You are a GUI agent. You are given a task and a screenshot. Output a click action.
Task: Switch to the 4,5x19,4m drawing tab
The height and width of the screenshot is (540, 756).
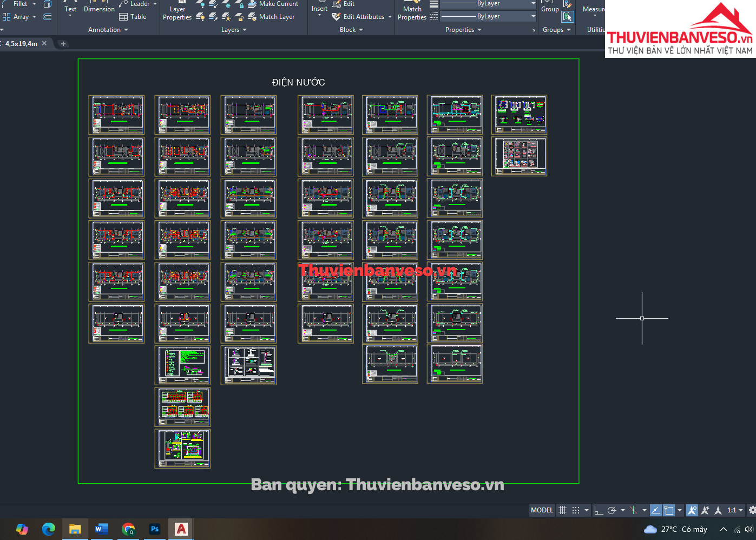click(x=22, y=44)
